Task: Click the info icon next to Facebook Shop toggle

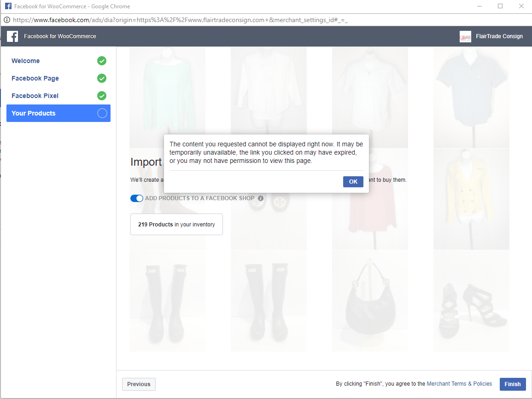Action: click(x=261, y=198)
